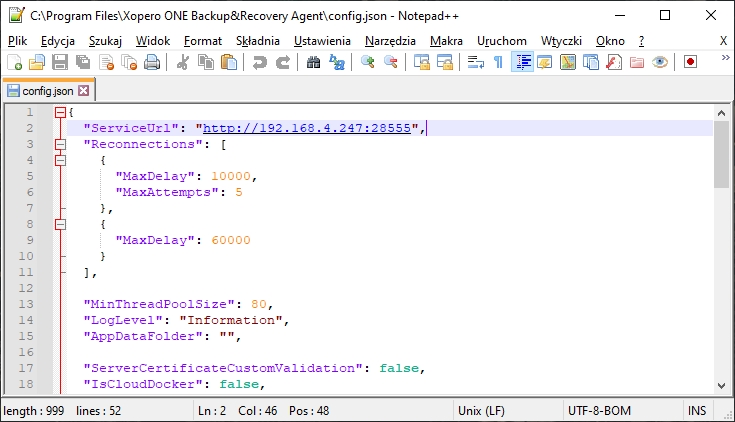Toggle word wrap toolbar button
735x422 pixels.
[475, 62]
